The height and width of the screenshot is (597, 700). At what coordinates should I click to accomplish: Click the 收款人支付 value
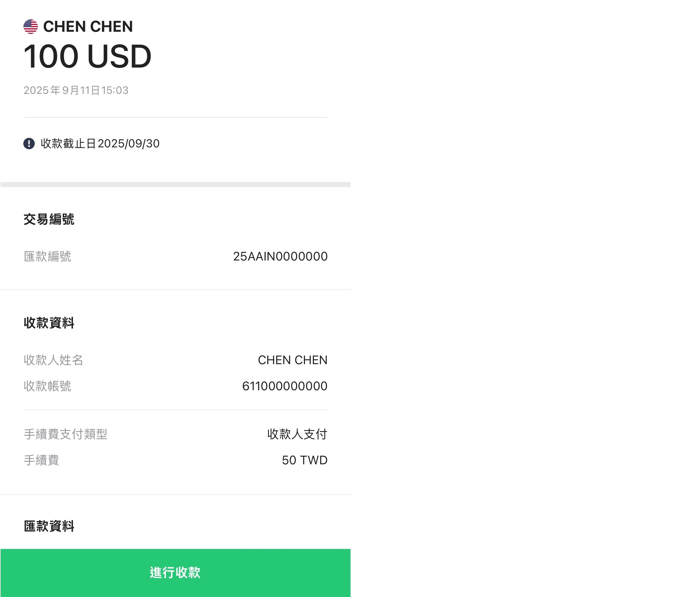(297, 434)
